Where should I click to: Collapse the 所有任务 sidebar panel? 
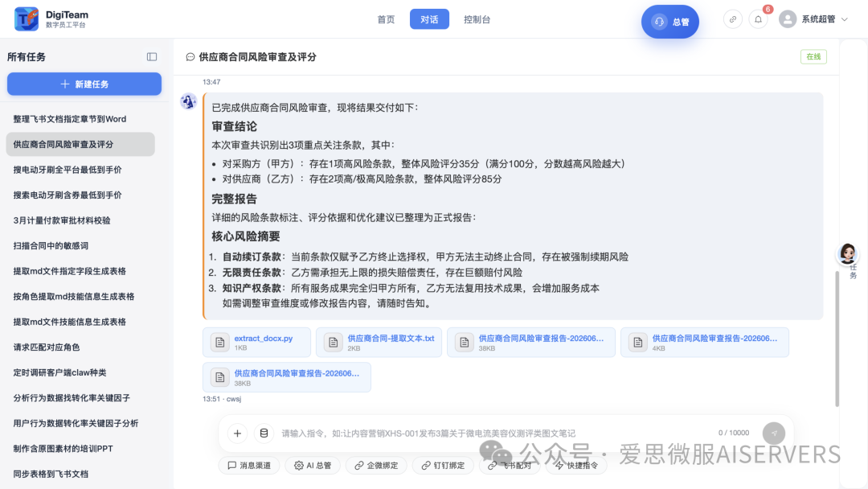point(152,56)
